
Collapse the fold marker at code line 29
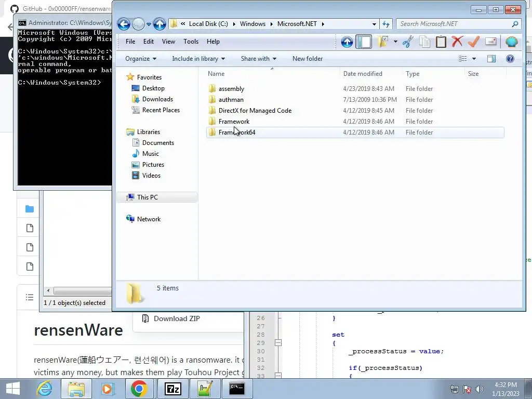[x=278, y=343]
